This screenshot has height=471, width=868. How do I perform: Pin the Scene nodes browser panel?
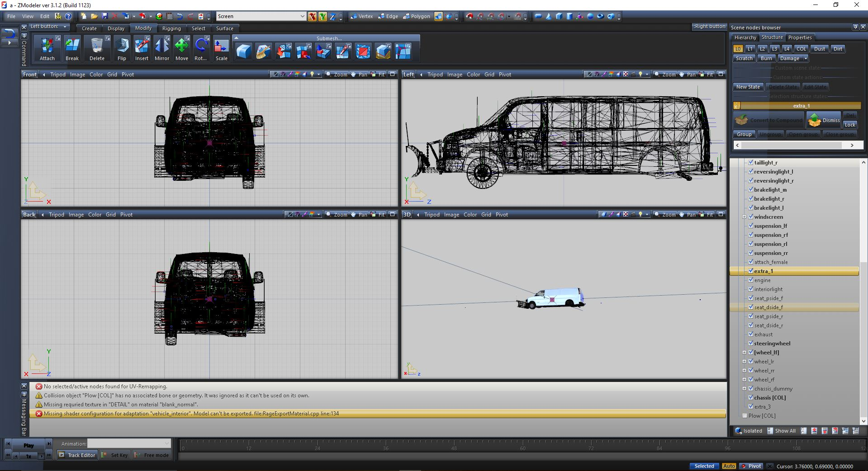pyautogui.click(x=855, y=27)
